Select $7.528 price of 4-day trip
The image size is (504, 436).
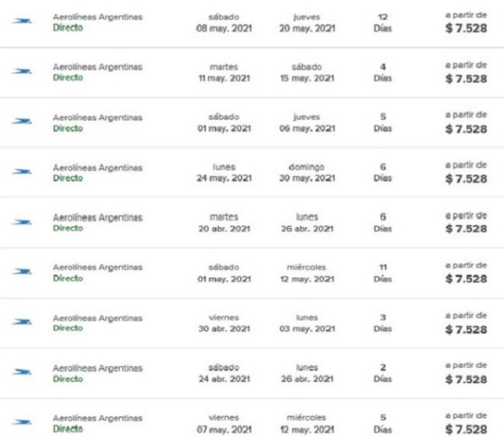(466, 78)
